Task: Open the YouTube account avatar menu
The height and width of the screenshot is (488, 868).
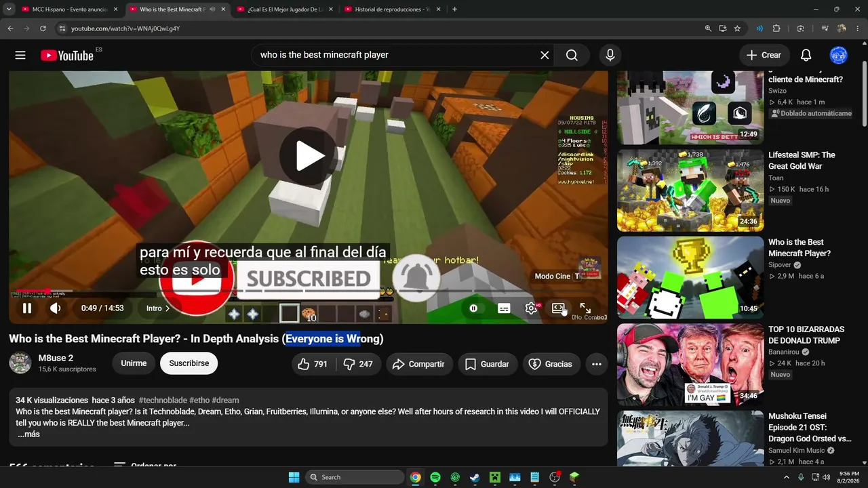Action: click(x=839, y=56)
